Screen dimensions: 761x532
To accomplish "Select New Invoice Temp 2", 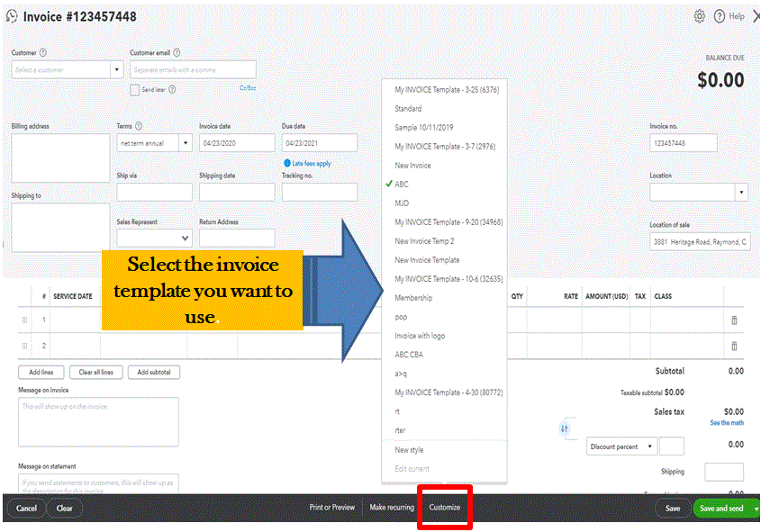I will click(x=425, y=241).
